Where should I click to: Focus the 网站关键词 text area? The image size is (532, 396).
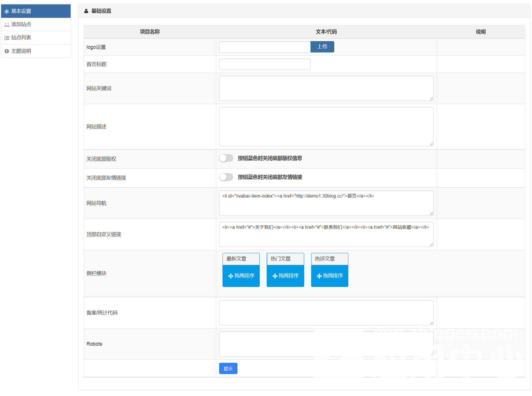(x=326, y=88)
